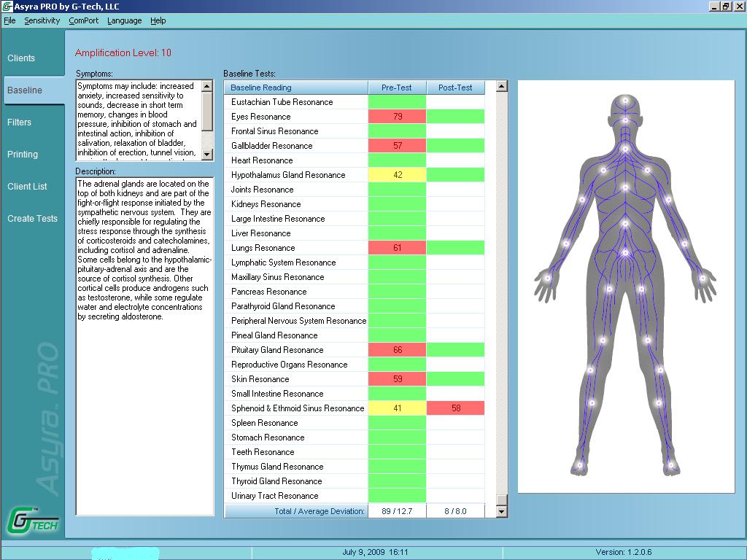
Task: Switch to the Clients tab
Action: (21, 58)
